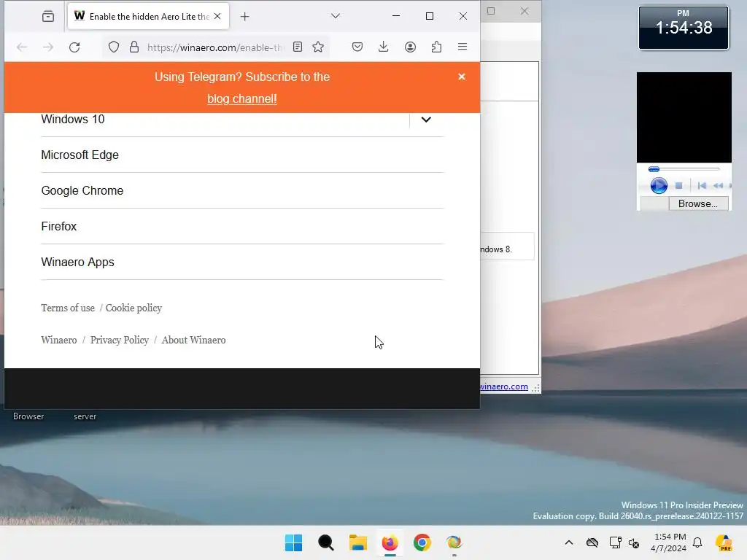Click the black video display area
The width and height of the screenshot is (747, 560).
(x=684, y=117)
